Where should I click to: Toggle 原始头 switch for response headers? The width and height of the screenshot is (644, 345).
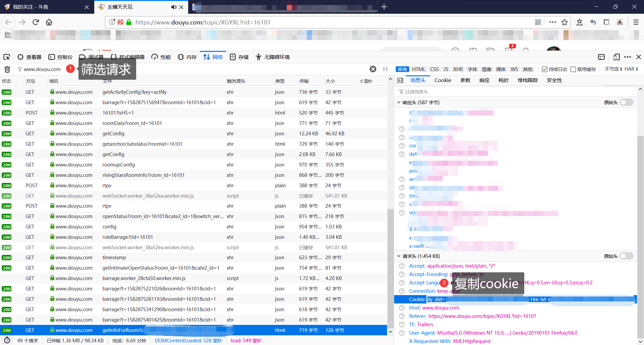point(626,102)
